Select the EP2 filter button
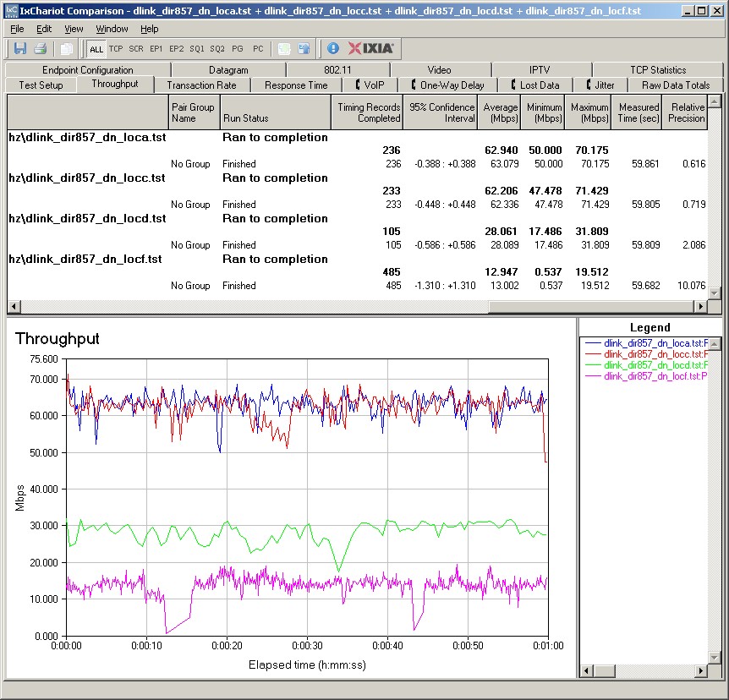The image size is (729, 700). 176,49
